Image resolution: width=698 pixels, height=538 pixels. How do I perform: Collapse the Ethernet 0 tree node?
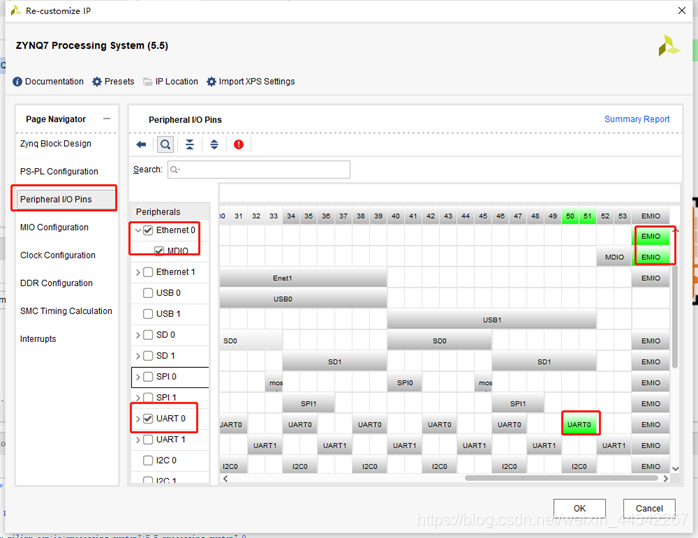(138, 230)
